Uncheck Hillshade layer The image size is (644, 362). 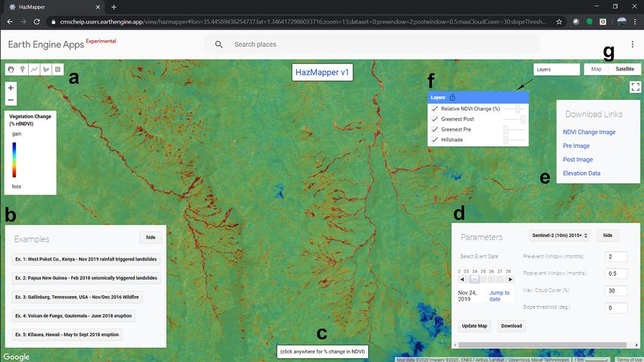click(435, 140)
